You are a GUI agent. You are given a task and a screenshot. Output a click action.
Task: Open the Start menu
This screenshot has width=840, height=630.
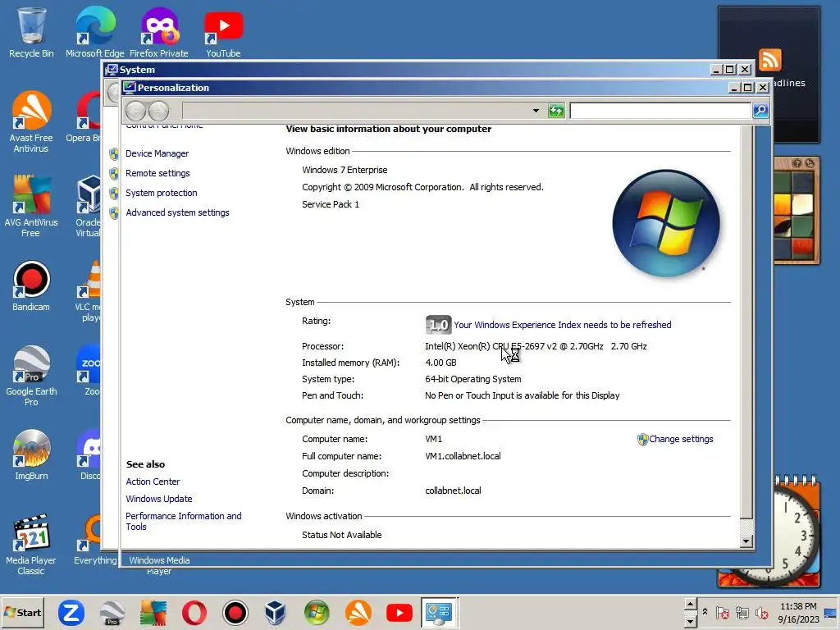click(22, 612)
